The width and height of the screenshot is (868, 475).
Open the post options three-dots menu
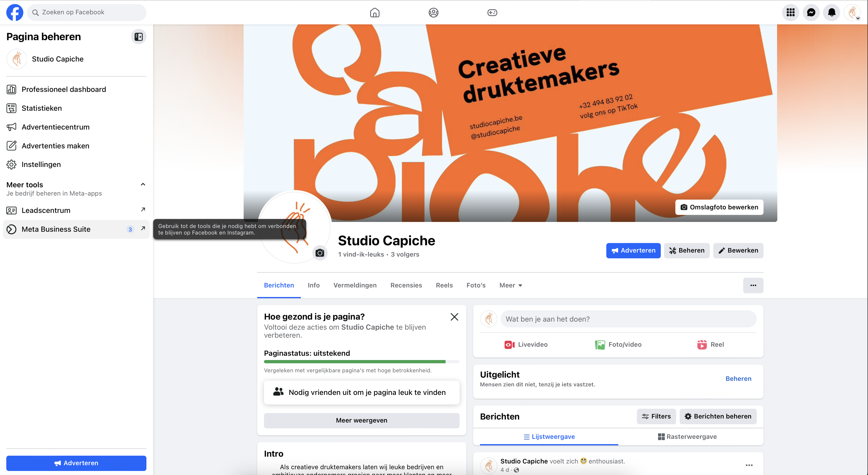749,465
